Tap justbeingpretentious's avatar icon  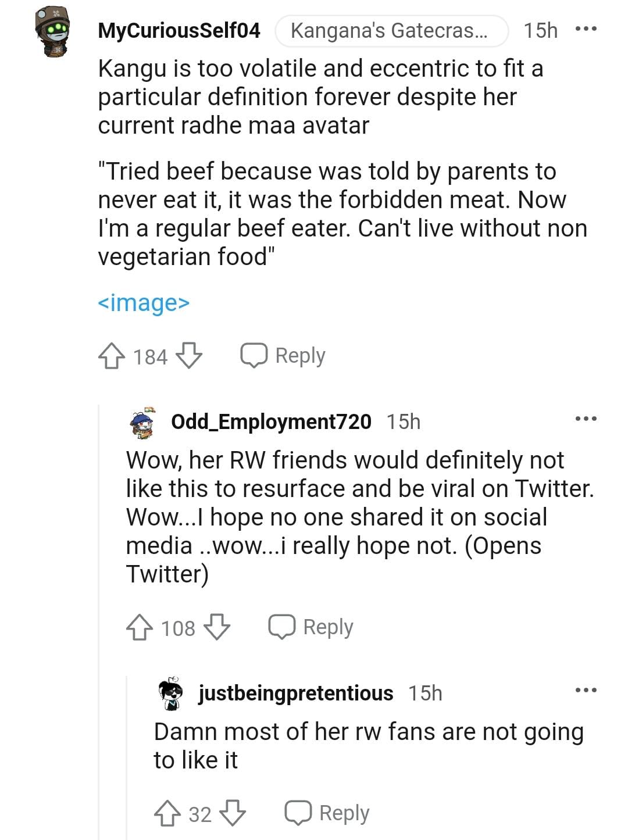(x=171, y=693)
